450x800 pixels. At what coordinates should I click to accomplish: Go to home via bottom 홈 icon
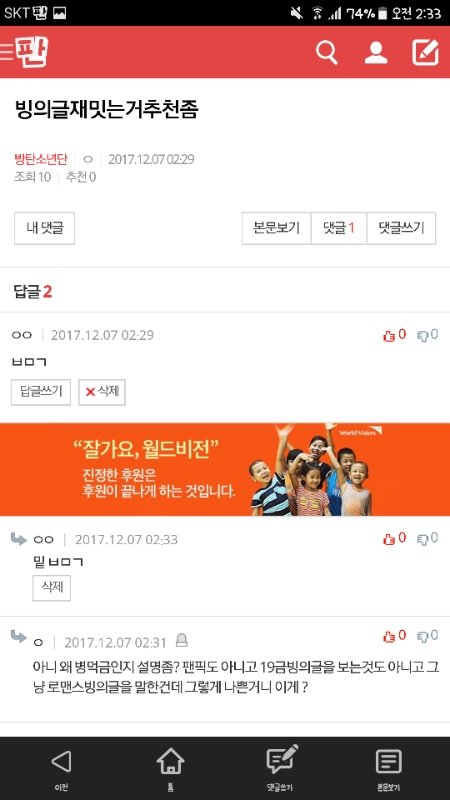[x=170, y=768]
